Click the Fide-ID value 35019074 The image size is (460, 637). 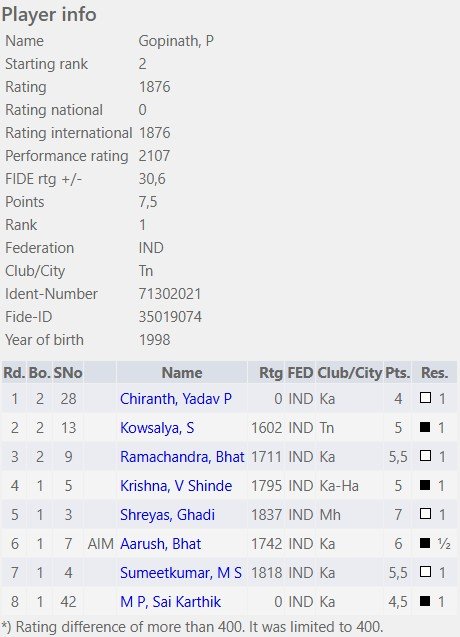pyautogui.click(x=170, y=317)
